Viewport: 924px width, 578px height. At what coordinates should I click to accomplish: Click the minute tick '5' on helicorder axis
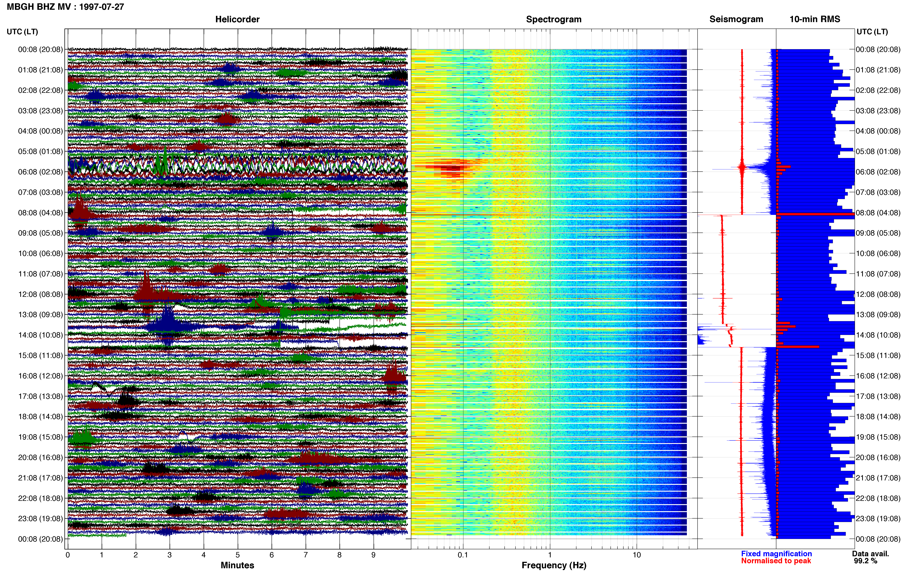coord(238,555)
